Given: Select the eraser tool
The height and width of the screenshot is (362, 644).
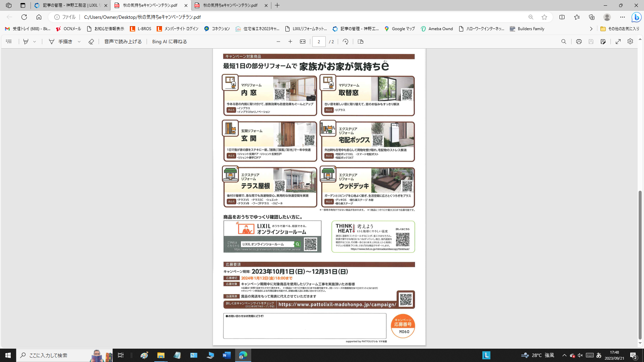Looking at the screenshot, I should point(91,42).
